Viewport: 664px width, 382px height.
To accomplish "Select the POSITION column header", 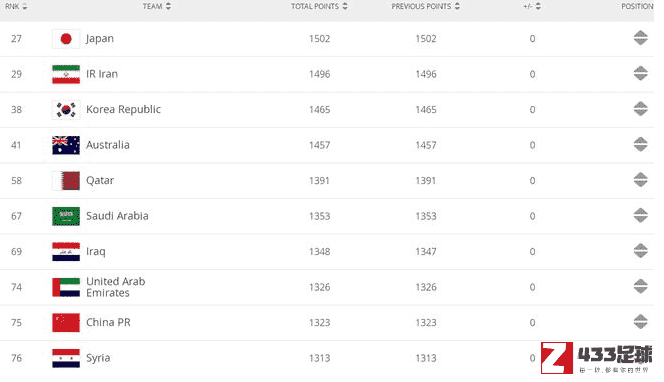I will point(637,6).
